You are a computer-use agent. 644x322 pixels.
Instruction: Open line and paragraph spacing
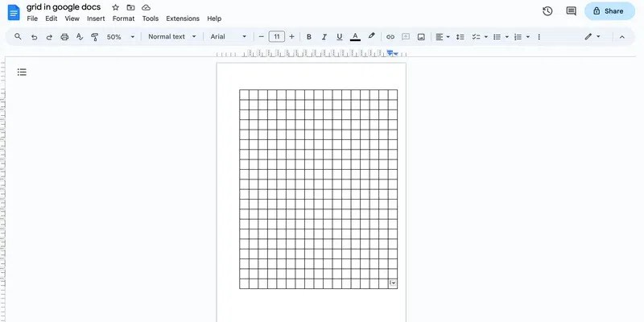(460, 37)
